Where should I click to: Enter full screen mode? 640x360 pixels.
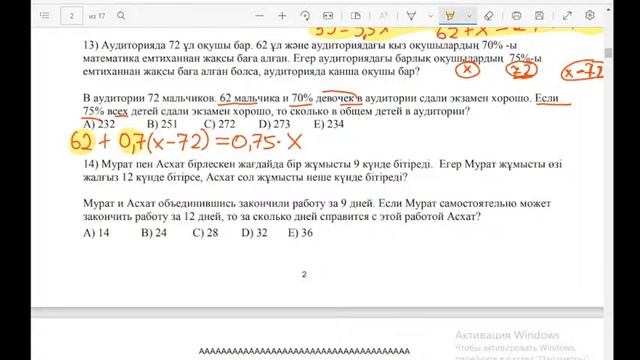567,16
